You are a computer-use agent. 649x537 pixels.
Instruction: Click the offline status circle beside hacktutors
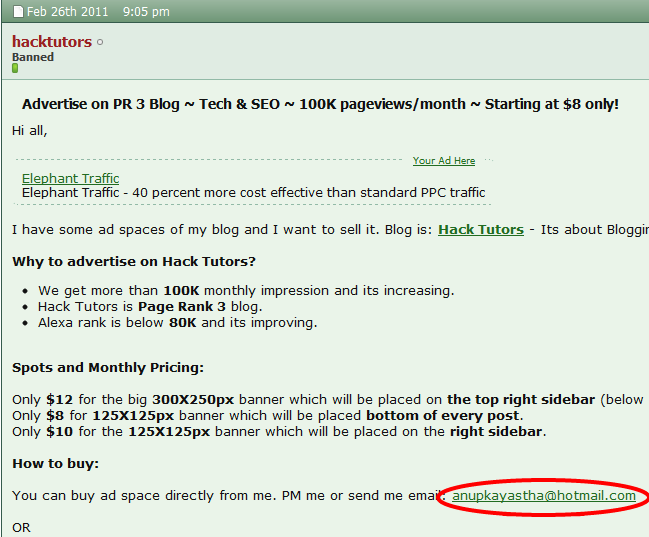[x=100, y=42]
